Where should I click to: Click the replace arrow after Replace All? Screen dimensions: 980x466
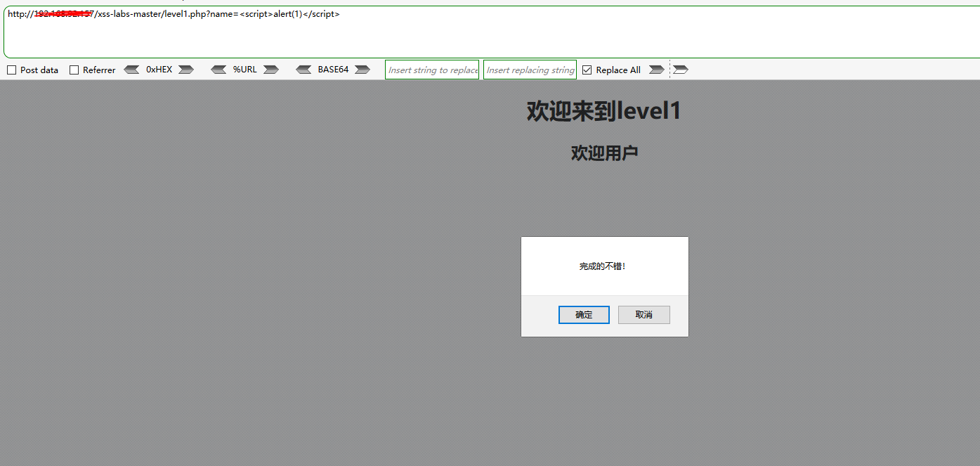pos(656,70)
